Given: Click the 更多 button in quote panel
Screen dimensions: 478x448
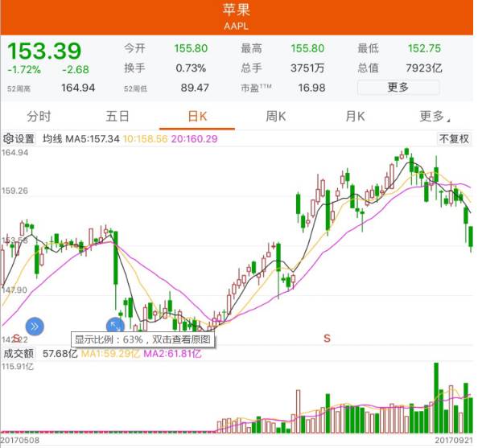Looking at the screenshot, I should [398, 88].
